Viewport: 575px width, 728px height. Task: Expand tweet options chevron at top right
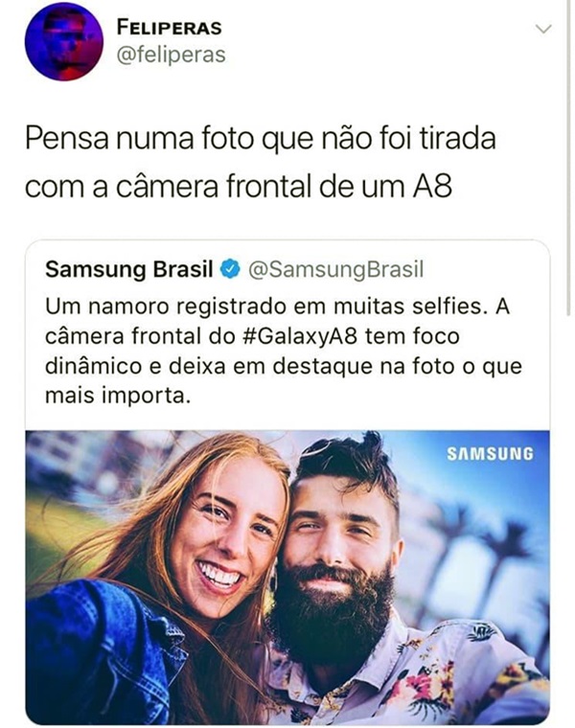click(543, 30)
